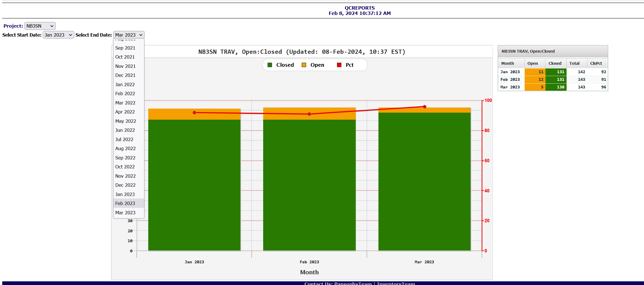Click the Pct data point for Mar 2023

tap(424, 107)
